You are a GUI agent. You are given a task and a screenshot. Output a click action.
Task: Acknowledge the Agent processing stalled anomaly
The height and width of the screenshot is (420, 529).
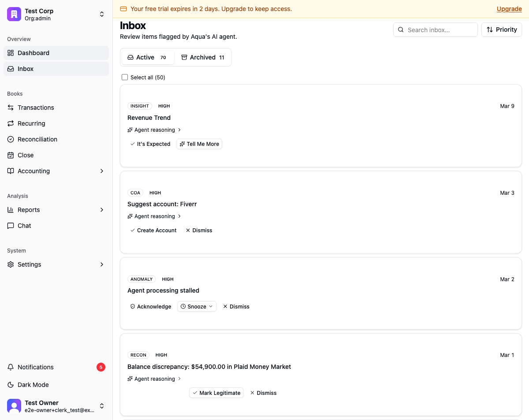150,306
